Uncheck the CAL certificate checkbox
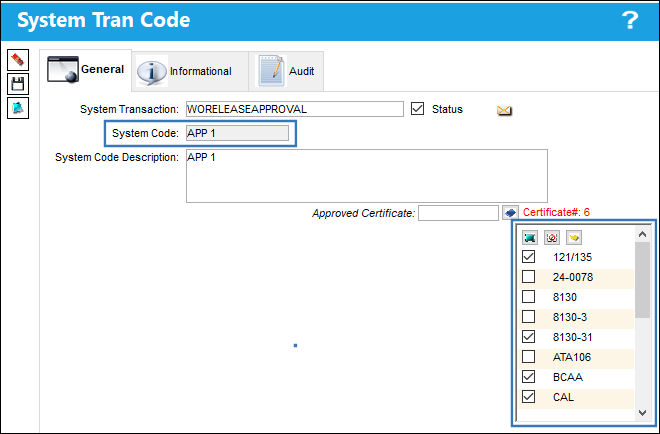Image resolution: width=660 pixels, height=434 pixels. [x=528, y=397]
